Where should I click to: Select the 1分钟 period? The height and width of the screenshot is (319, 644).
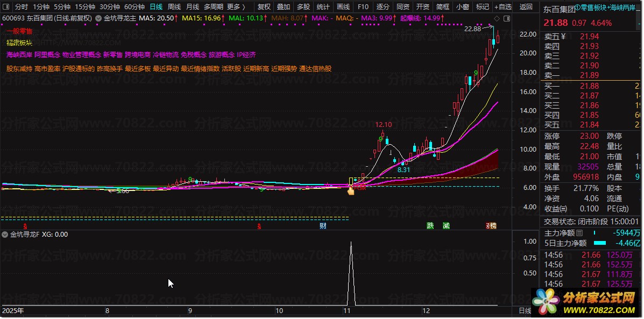[41, 6]
